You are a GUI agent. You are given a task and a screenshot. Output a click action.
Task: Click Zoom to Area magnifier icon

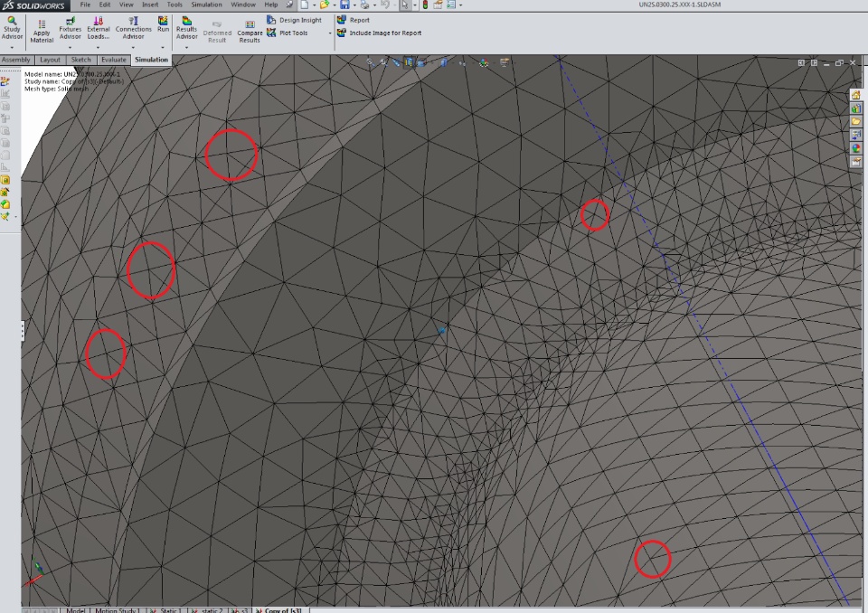pos(383,62)
